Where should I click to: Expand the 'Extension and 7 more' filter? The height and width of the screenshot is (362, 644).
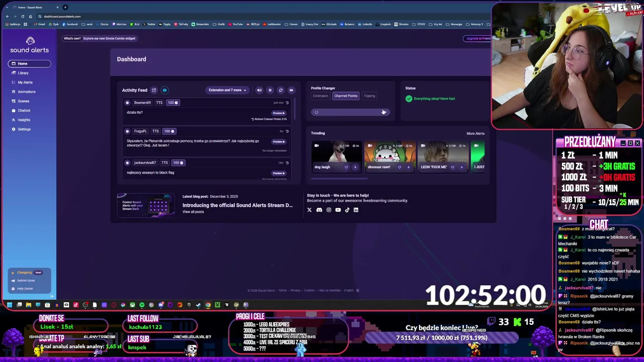[227, 90]
